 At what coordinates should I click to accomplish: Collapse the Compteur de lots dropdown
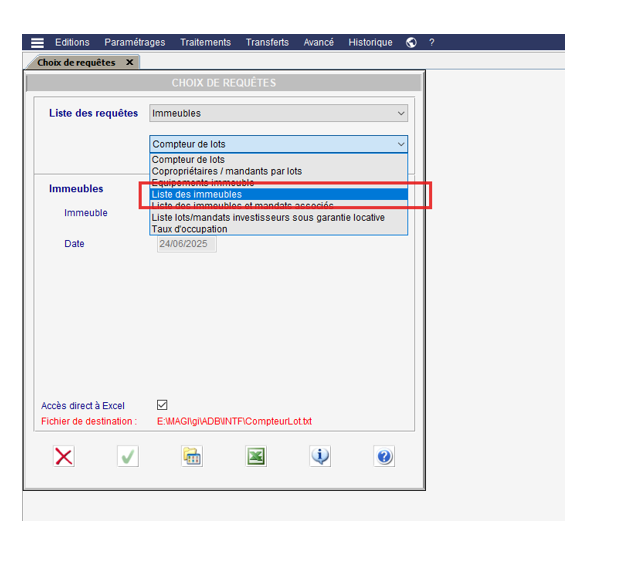pyautogui.click(x=400, y=144)
